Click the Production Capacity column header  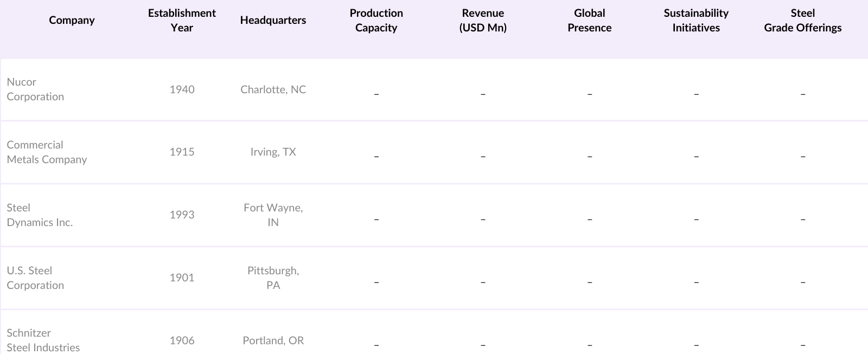(x=376, y=20)
